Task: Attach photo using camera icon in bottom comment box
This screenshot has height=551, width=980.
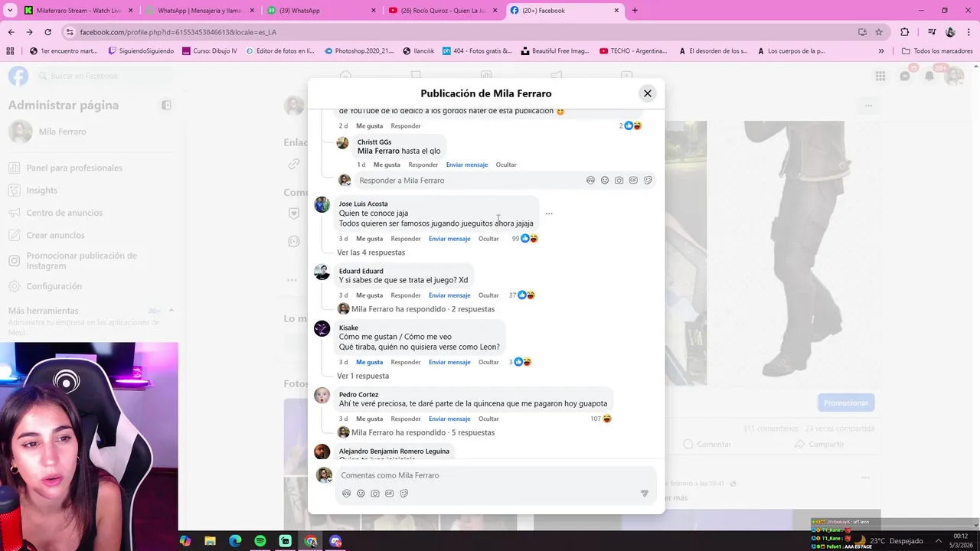Action: coord(375,494)
